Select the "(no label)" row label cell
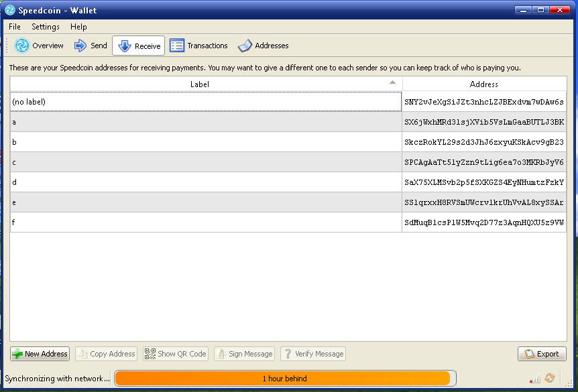The height and width of the screenshot is (392, 578). pyautogui.click(x=206, y=102)
